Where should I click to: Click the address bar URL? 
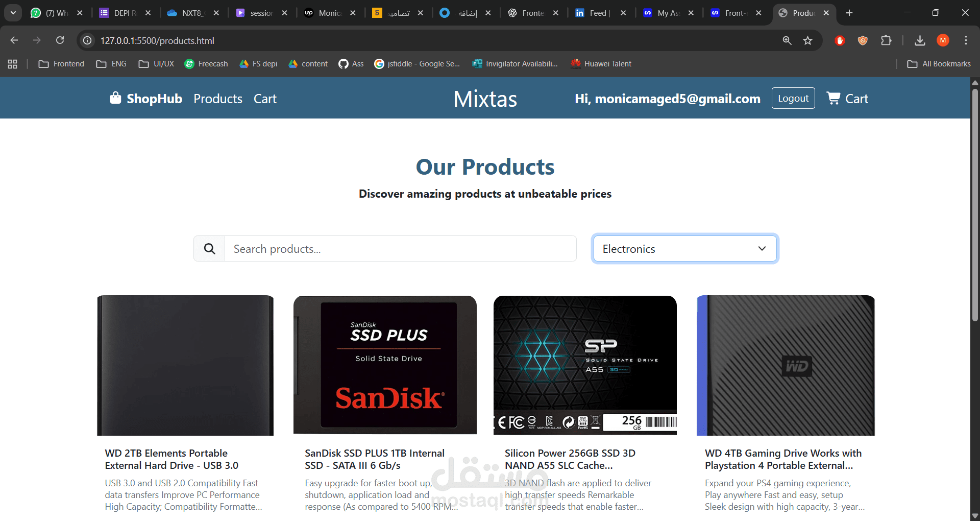(x=157, y=40)
